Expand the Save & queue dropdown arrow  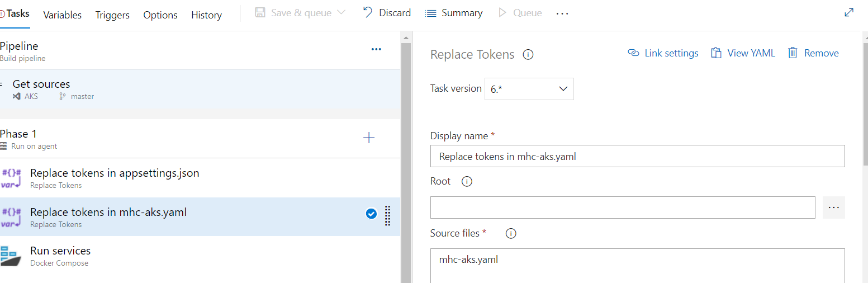point(340,12)
